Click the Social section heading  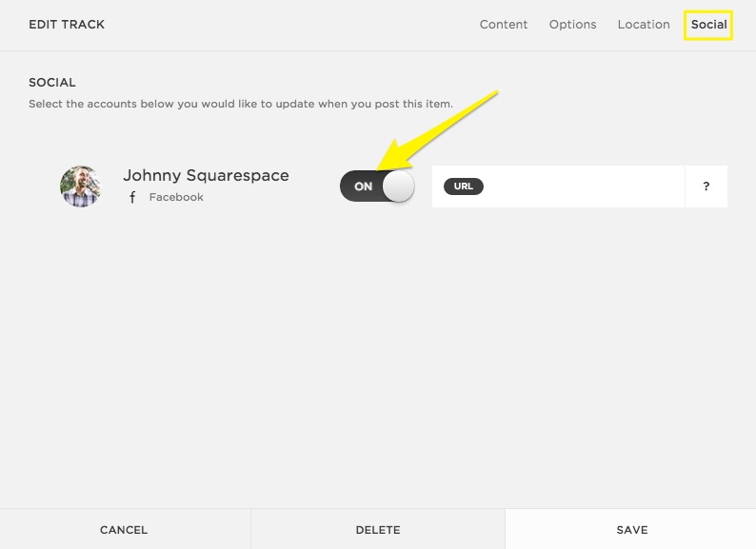(52, 83)
